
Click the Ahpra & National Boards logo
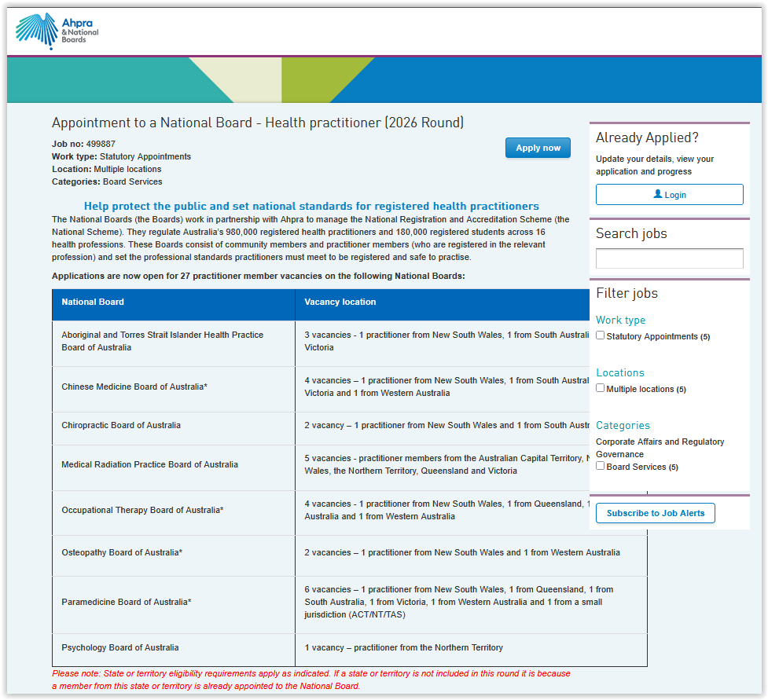[57, 31]
